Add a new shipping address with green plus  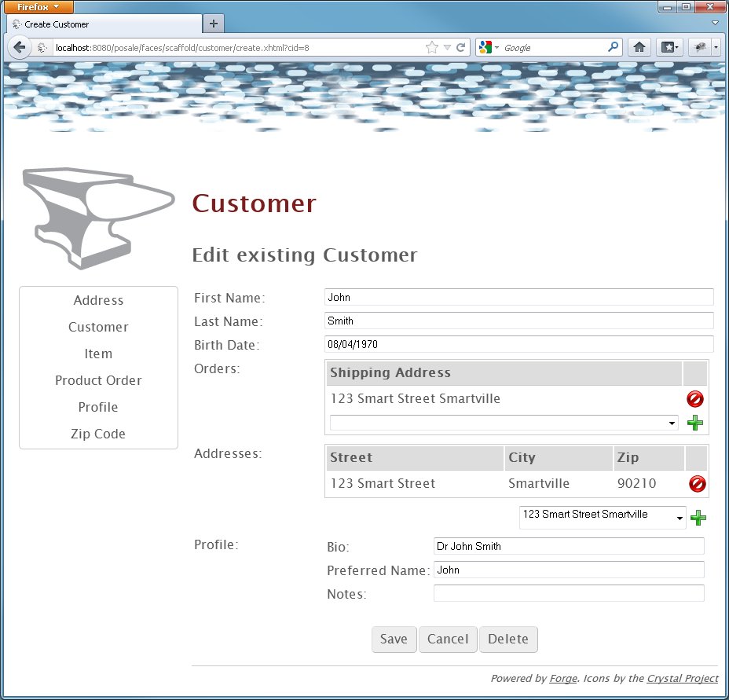[694, 423]
